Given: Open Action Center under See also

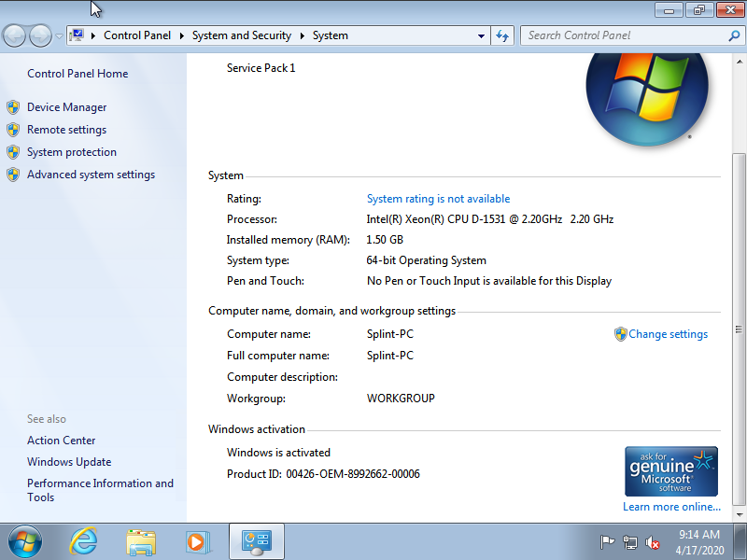Looking at the screenshot, I should pyautogui.click(x=61, y=440).
